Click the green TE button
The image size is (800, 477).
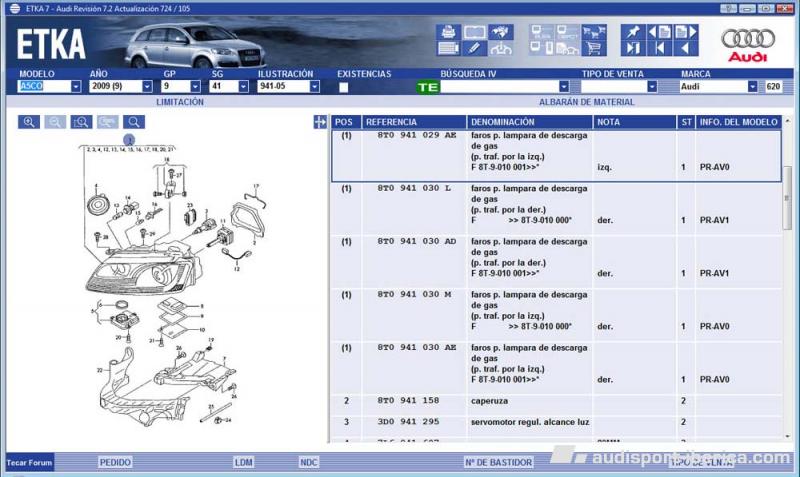[x=428, y=87]
